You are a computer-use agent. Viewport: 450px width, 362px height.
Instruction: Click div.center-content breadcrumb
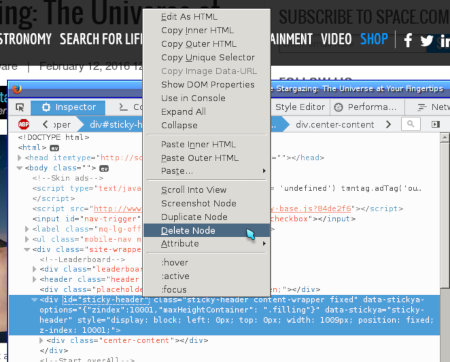(x=335, y=125)
